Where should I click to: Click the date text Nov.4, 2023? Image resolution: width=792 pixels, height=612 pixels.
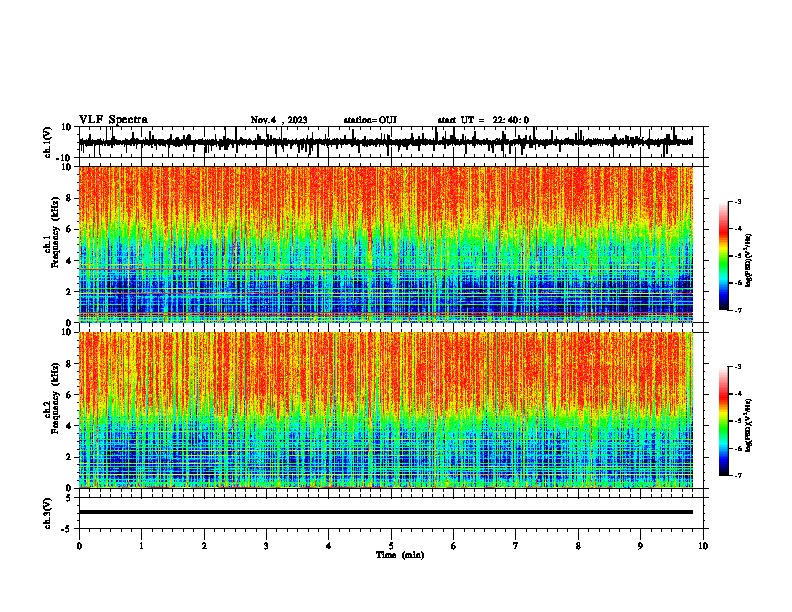coord(279,120)
